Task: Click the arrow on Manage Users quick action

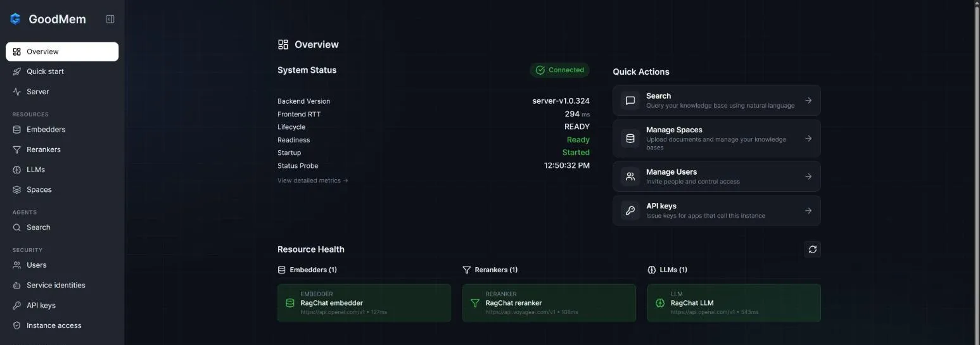Action: [808, 177]
